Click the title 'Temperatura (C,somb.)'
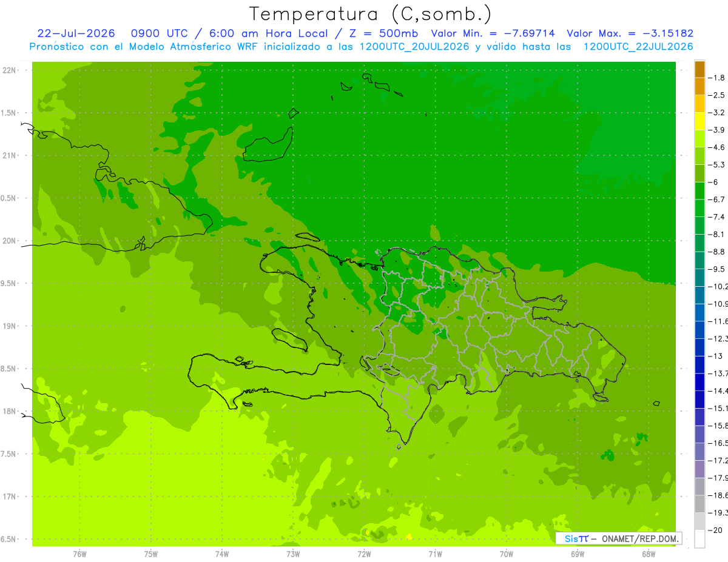The height and width of the screenshot is (562, 728). (x=371, y=14)
